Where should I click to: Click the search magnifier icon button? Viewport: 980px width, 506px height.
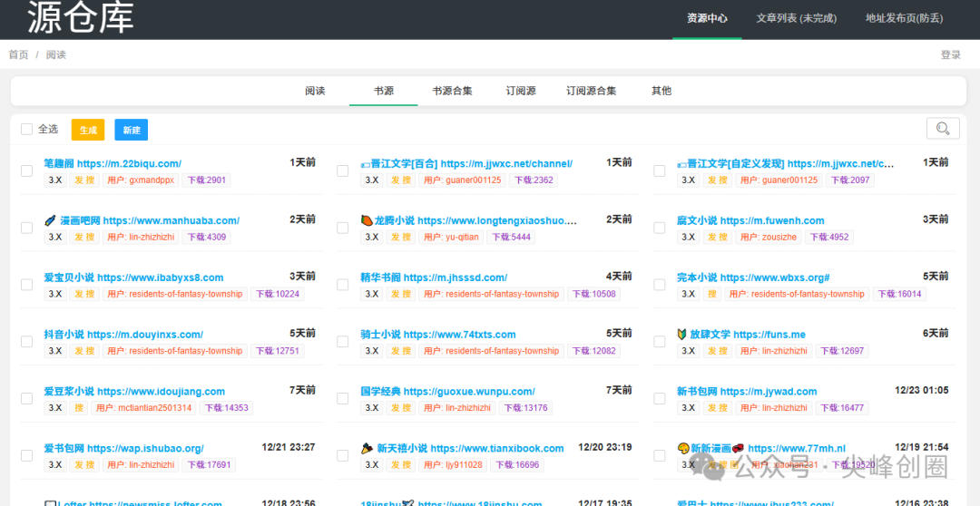click(x=943, y=129)
